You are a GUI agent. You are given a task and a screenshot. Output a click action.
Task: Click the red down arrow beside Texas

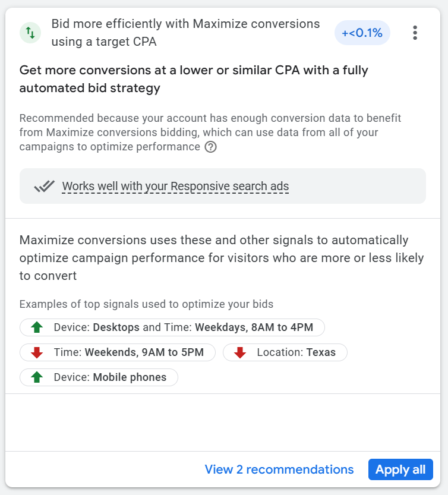point(240,352)
